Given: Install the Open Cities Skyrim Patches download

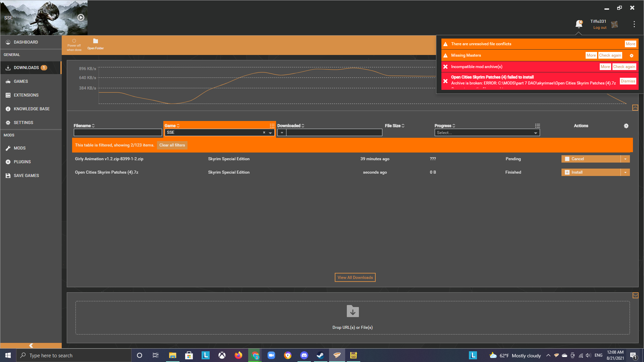Looking at the screenshot, I should coord(591,172).
